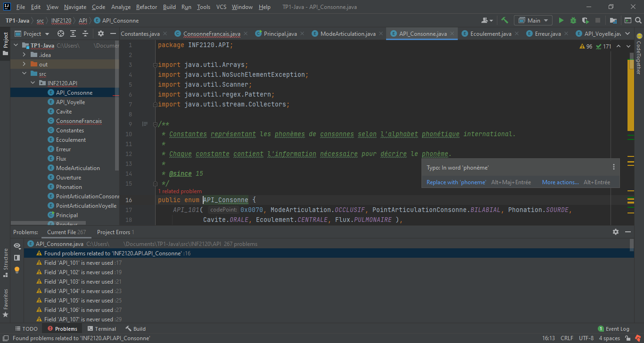Build project using the hammer icon
Screen dimensions: 644x343
(x=504, y=20)
